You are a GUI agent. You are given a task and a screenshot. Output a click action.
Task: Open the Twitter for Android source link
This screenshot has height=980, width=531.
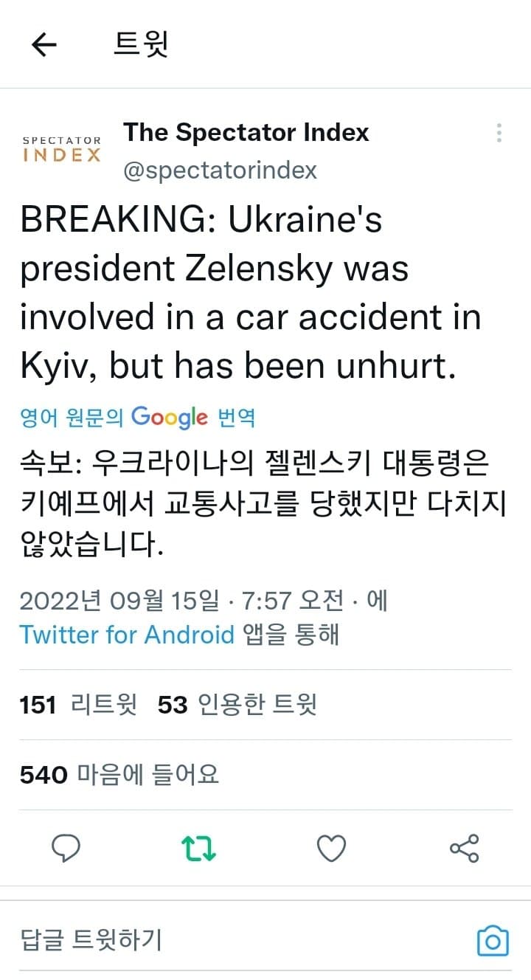point(127,635)
